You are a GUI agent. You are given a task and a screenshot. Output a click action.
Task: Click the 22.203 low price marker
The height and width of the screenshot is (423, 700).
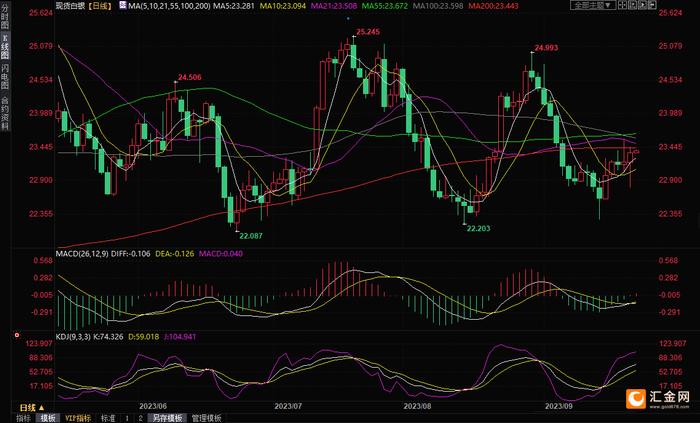click(478, 228)
